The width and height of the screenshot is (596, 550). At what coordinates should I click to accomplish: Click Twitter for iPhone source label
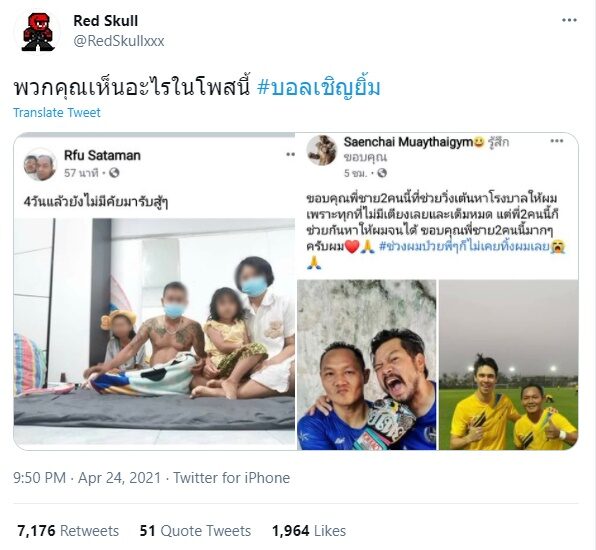pos(231,478)
